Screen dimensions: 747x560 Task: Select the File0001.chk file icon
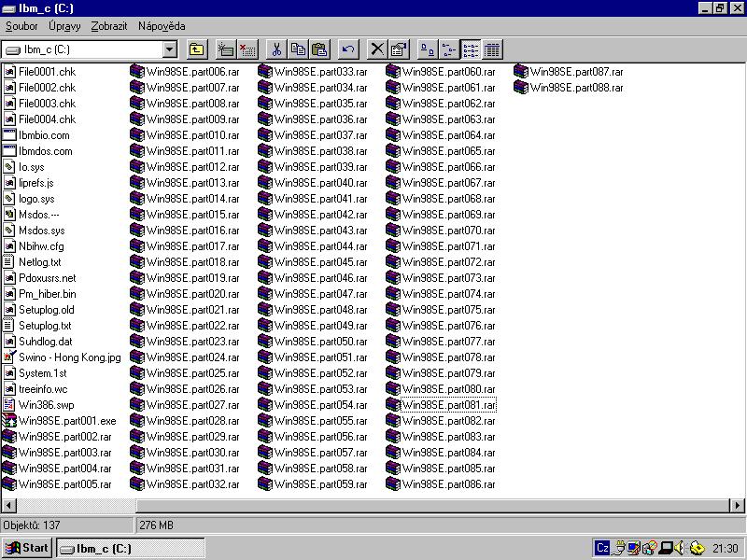click(x=9, y=72)
